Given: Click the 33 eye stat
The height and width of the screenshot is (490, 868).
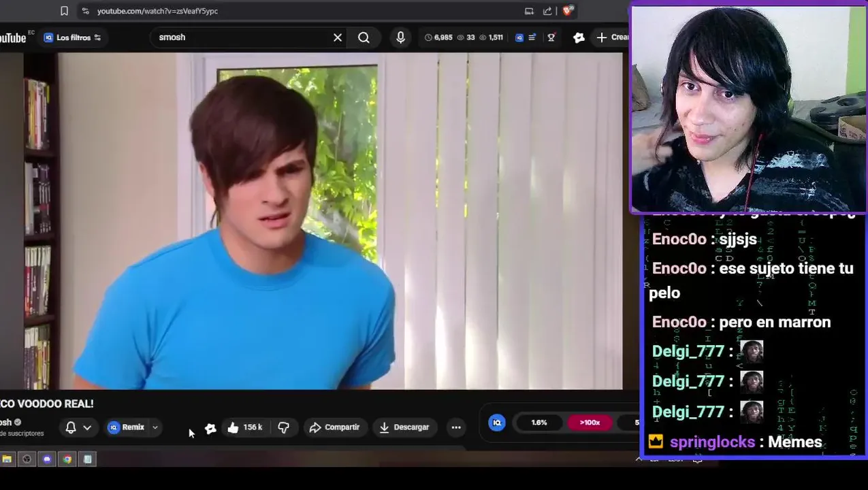Looking at the screenshot, I should (x=466, y=37).
